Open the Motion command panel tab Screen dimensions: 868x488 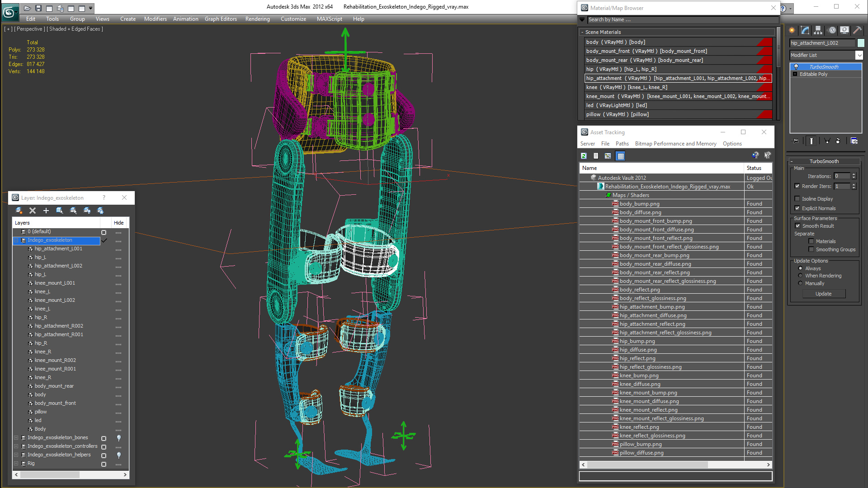[x=832, y=30]
